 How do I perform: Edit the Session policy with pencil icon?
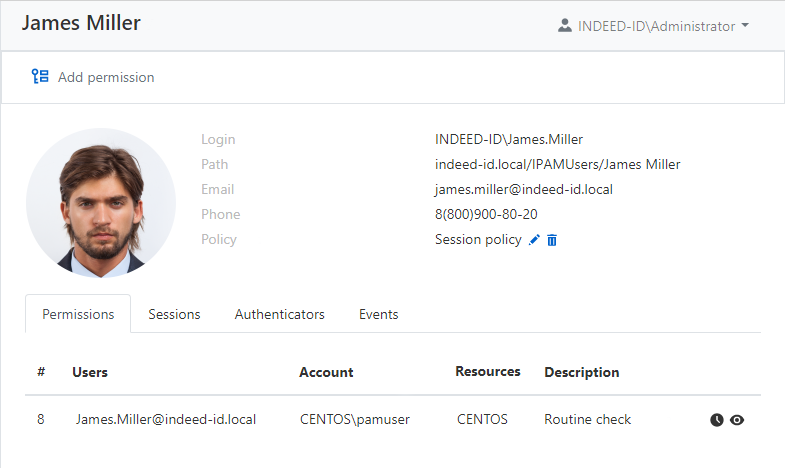pos(534,240)
